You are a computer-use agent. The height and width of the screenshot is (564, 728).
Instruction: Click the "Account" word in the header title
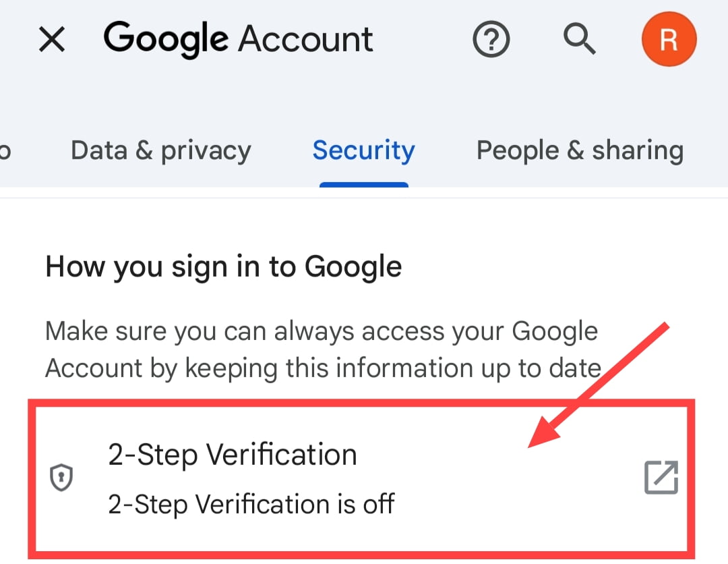pos(305,39)
